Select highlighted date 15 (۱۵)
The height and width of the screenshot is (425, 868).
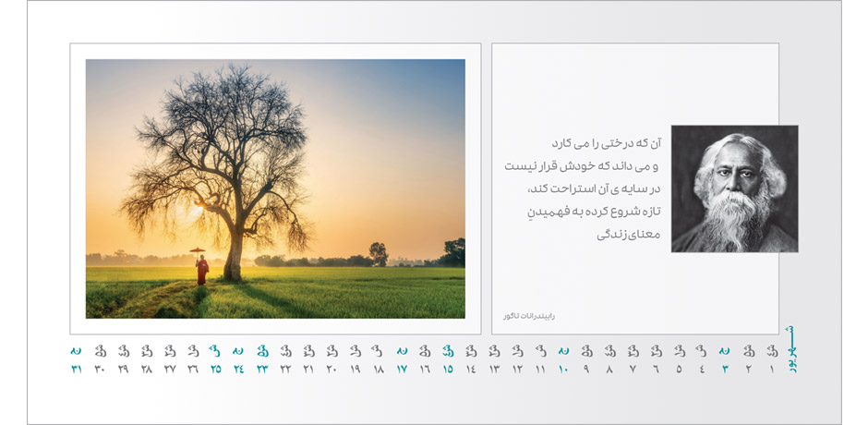pyautogui.click(x=448, y=370)
